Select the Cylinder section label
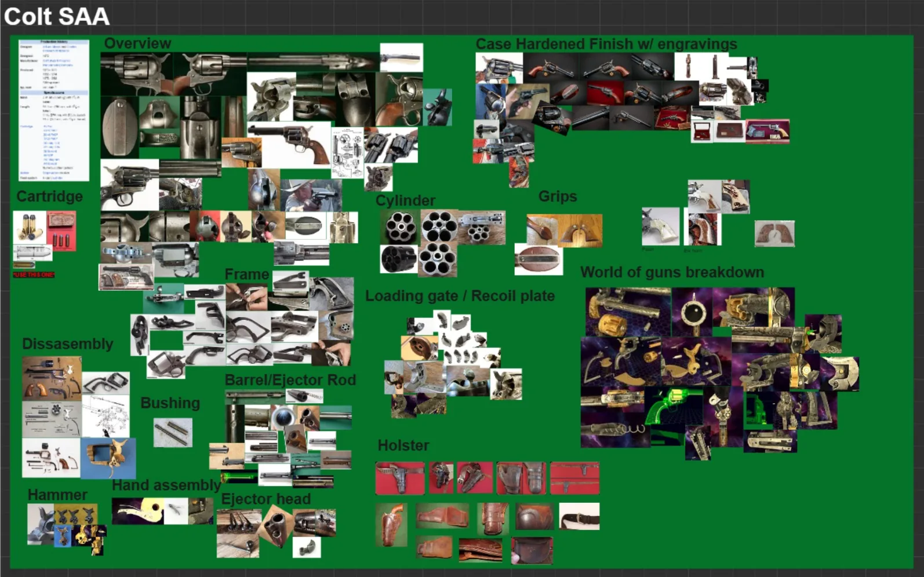 pyautogui.click(x=405, y=200)
